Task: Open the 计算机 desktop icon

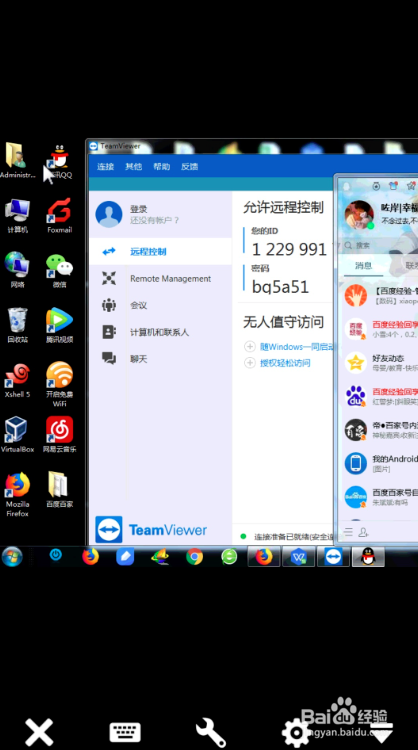Action: tap(17, 215)
